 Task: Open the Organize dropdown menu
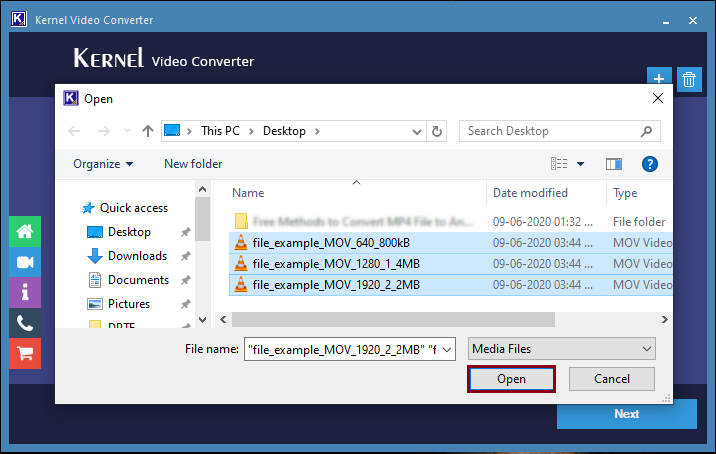click(103, 164)
